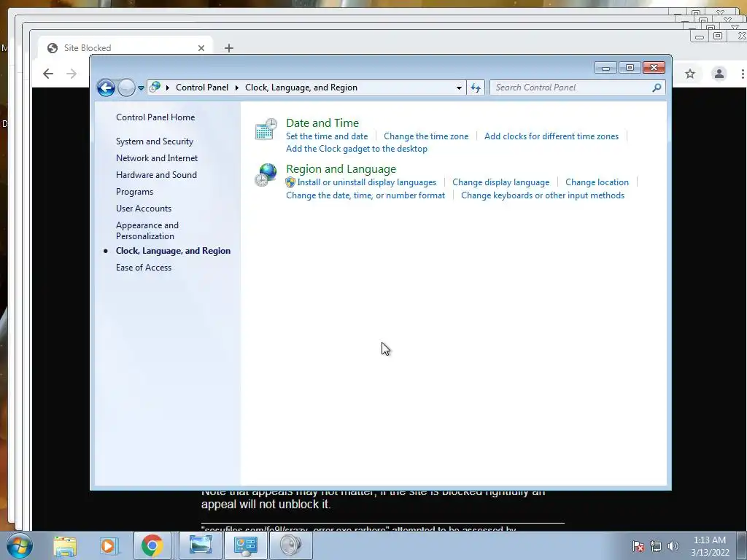Expand the arrow before the Control Panel breadcrumb

click(168, 87)
